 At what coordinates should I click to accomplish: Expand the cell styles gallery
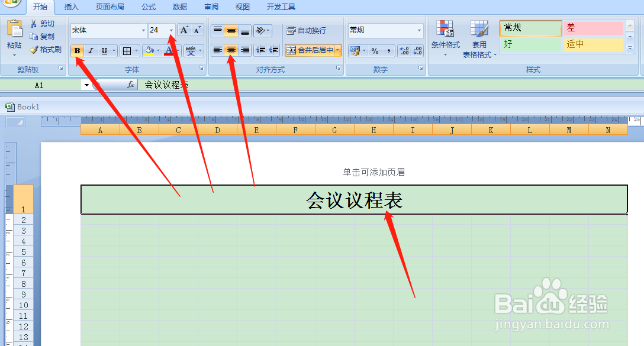[x=630, y=48]
